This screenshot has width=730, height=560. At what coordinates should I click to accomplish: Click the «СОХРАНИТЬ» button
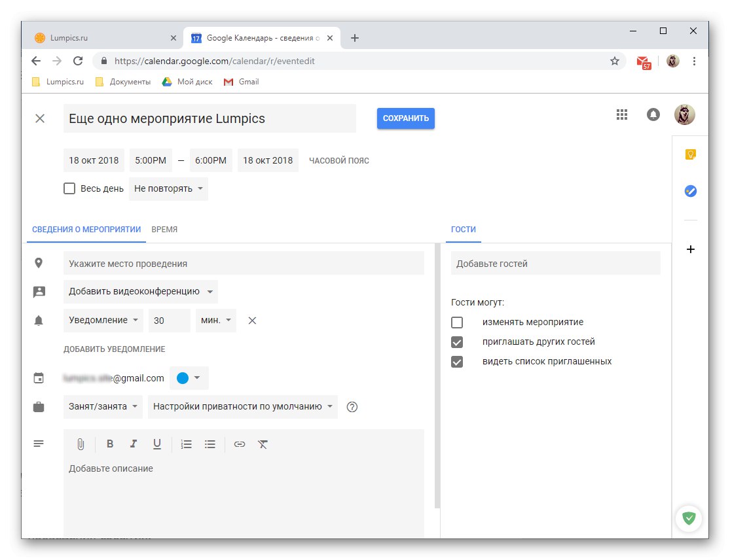tap(405, 118)
